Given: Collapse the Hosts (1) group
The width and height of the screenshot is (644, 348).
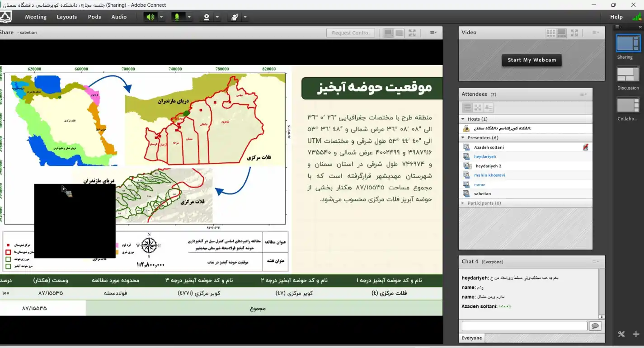Looking at the screenshot, I should pos(463,119).
